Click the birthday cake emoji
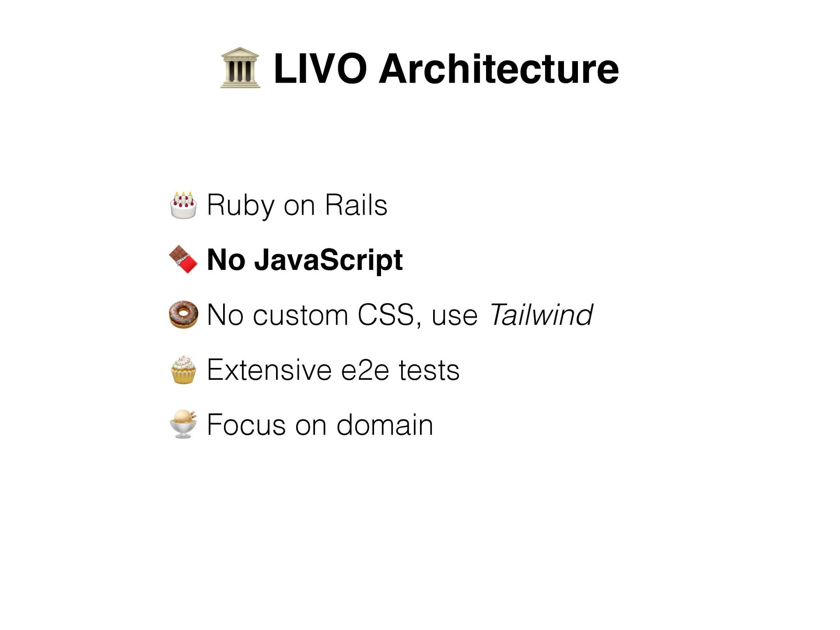 [183, 205]
